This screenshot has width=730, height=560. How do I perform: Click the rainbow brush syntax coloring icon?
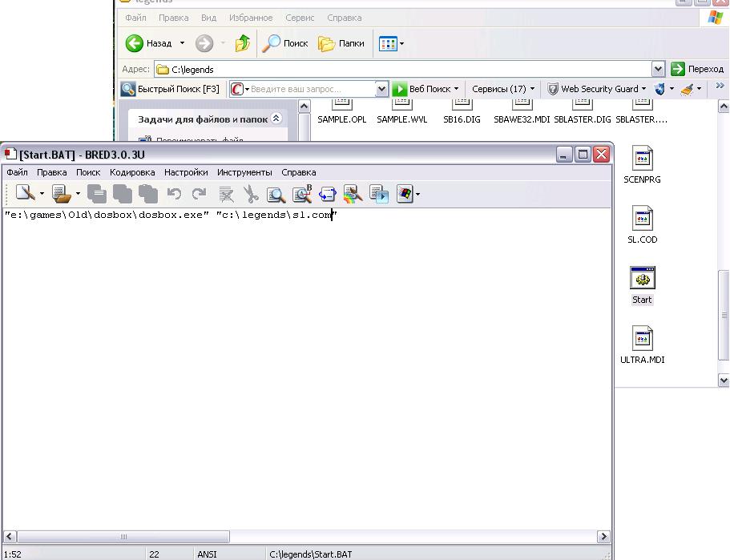point(353,194)
